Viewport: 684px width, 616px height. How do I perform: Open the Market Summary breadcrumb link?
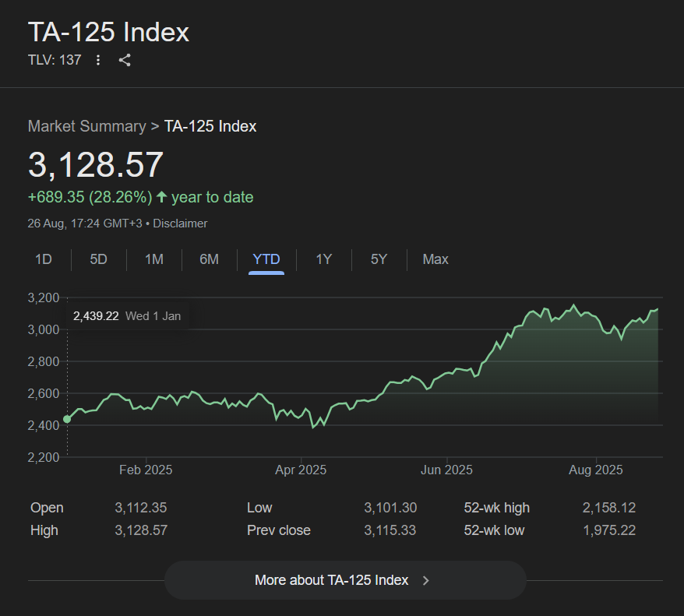pos(86,126)
